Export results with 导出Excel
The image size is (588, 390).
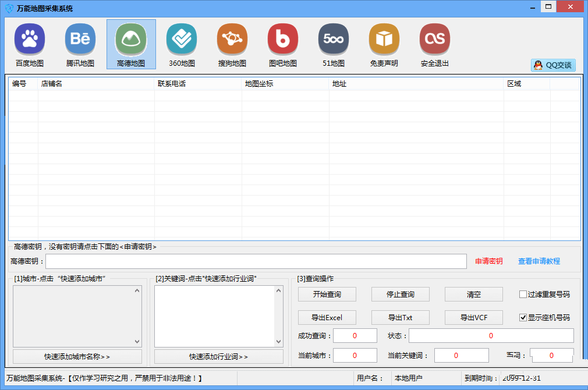click(x=327, y=318)
